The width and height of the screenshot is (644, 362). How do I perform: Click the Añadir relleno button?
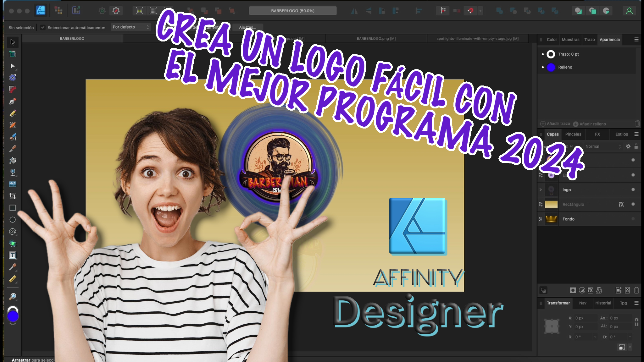click(x=589, y=124)
